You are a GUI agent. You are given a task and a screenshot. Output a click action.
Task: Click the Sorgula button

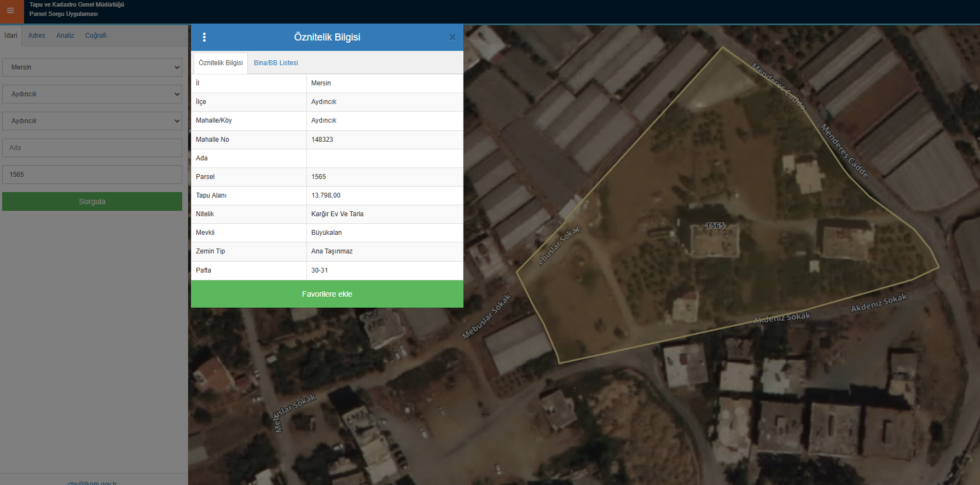click(92, 201)
